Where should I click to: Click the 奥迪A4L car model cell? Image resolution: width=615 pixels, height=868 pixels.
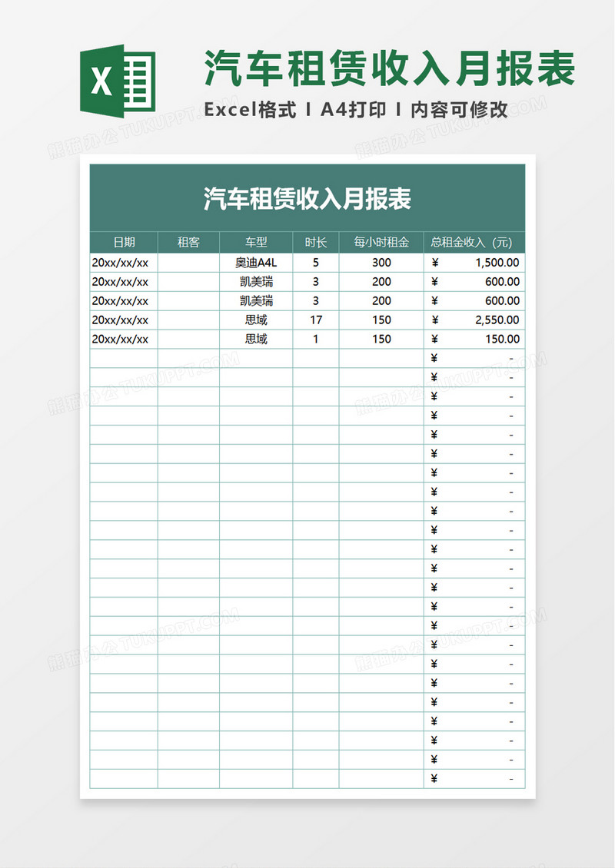pyautogui.click(x=256, y=263)
